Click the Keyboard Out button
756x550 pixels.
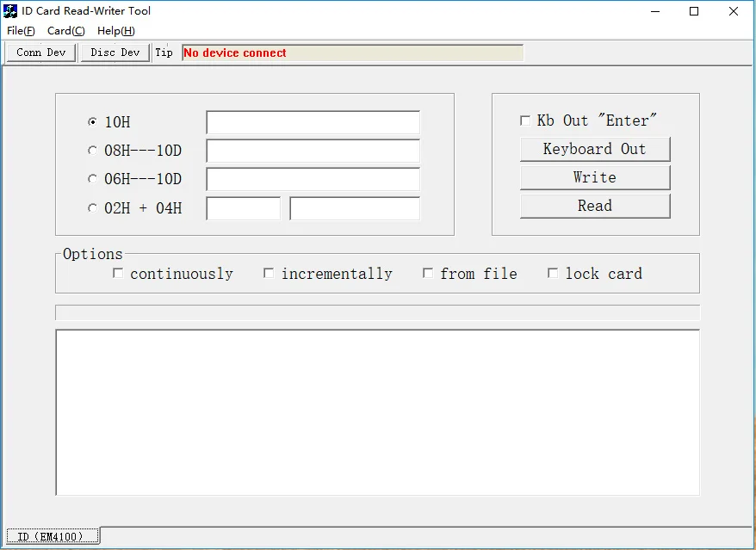pos(595,149)
